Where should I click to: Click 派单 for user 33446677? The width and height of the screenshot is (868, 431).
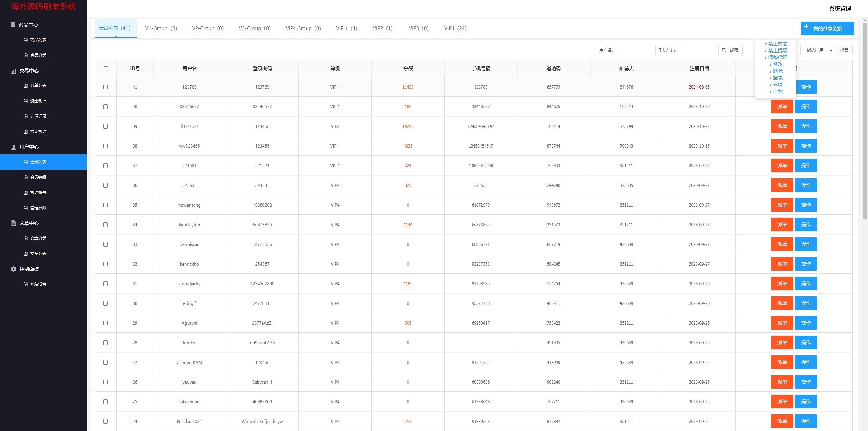pos(782,106)
